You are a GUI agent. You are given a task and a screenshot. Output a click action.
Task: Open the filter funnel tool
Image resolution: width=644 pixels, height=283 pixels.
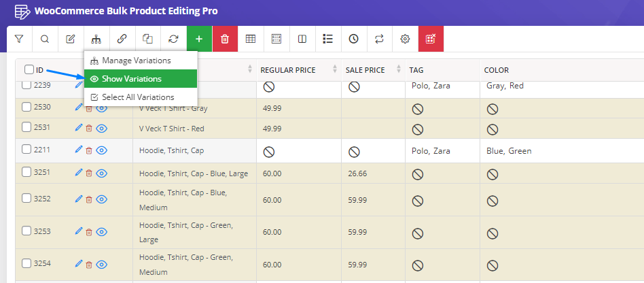click(19, 39)
